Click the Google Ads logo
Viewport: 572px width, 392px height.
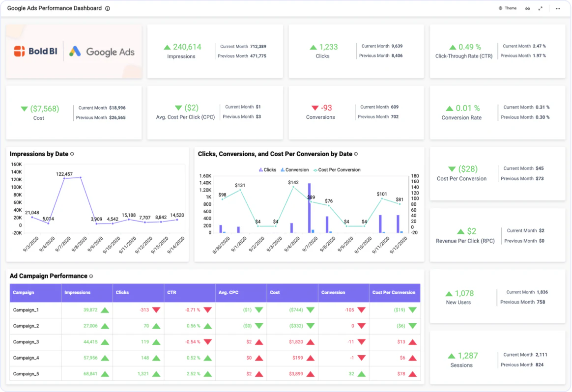(102, 52)
